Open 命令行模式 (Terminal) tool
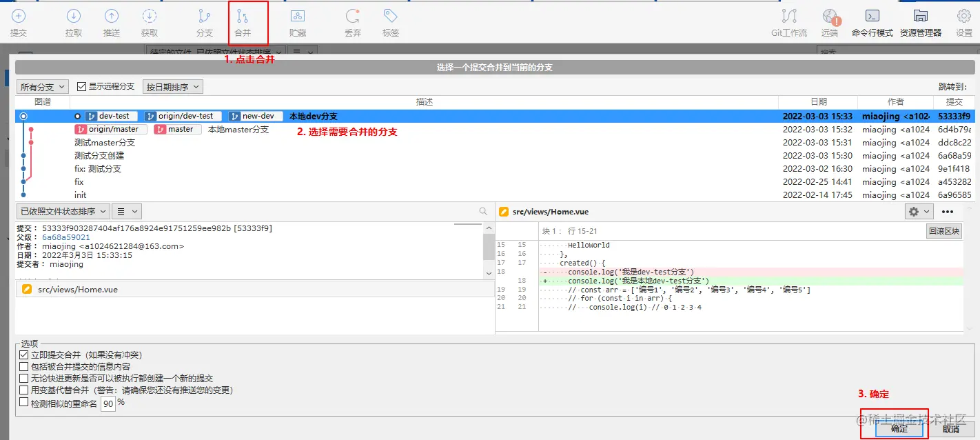The height and width of the screenshot is (440, 980). 872,22
